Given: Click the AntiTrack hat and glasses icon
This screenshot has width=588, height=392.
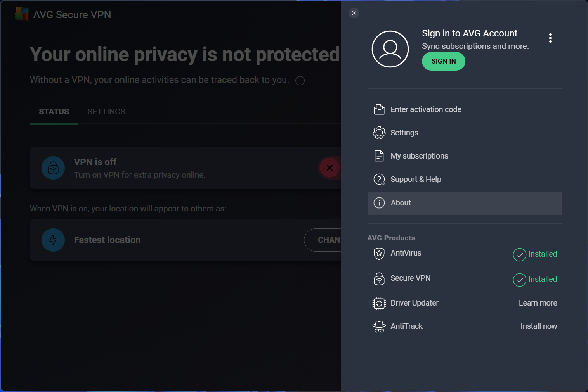Looking at the screenshot, I should 379,326.
